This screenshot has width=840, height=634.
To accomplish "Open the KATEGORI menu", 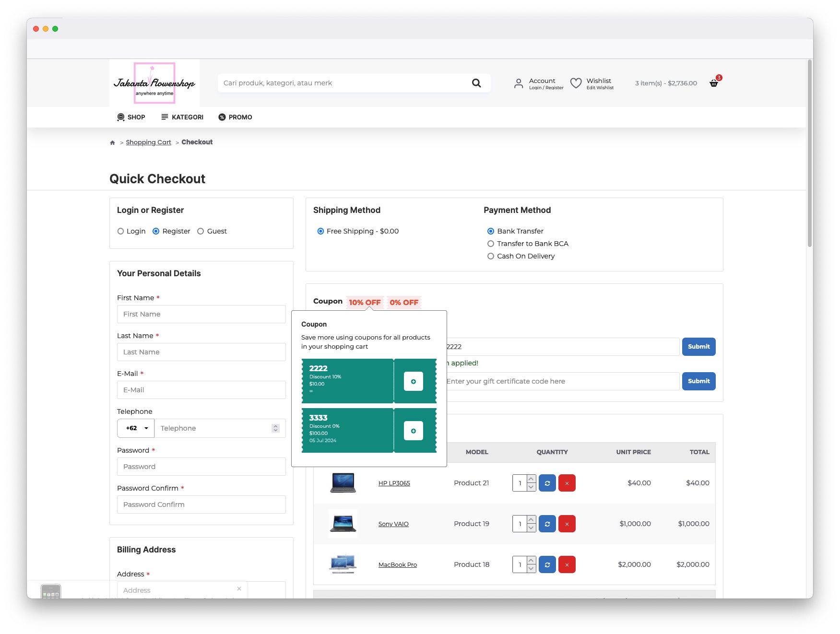I will click(x=187, y=117).
